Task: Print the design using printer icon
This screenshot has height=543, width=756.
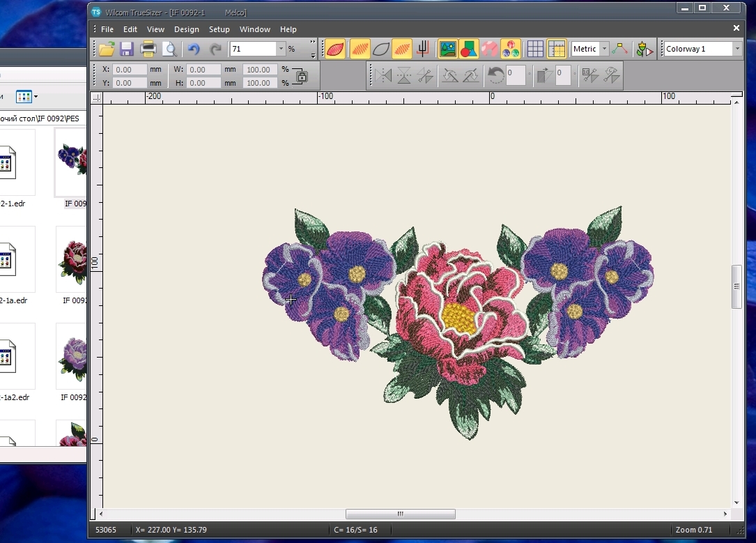Action: [x=148, y=49]
